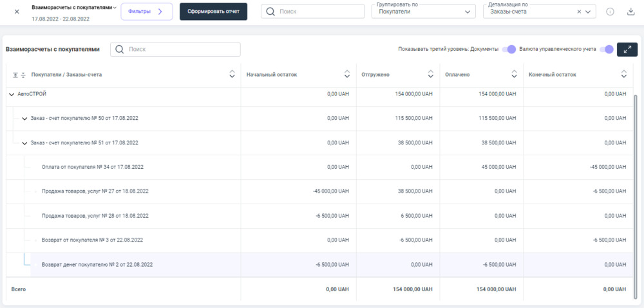Collapse Заказ - счет покупателю № 51
The height and width of the screenshot is (308, 644).
pos(24,143)
